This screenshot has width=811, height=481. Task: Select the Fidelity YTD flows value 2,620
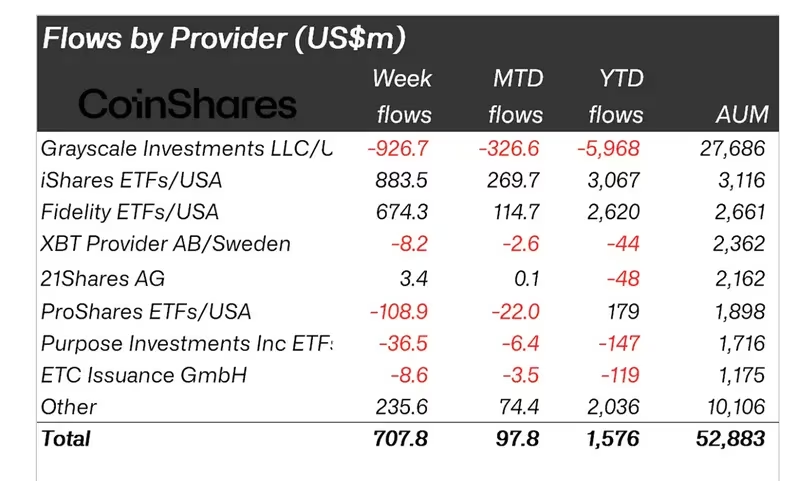click(x=616, y=212)
